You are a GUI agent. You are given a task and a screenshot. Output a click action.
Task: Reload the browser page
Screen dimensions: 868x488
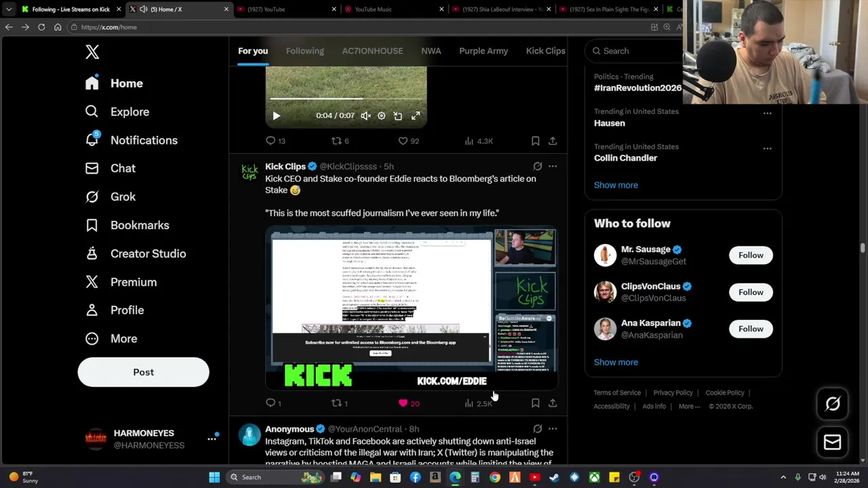point(41,27)
